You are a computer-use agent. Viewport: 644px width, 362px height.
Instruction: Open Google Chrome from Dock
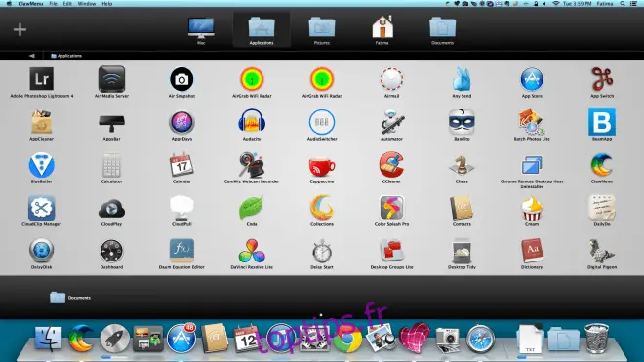click(x=347, y=340)
